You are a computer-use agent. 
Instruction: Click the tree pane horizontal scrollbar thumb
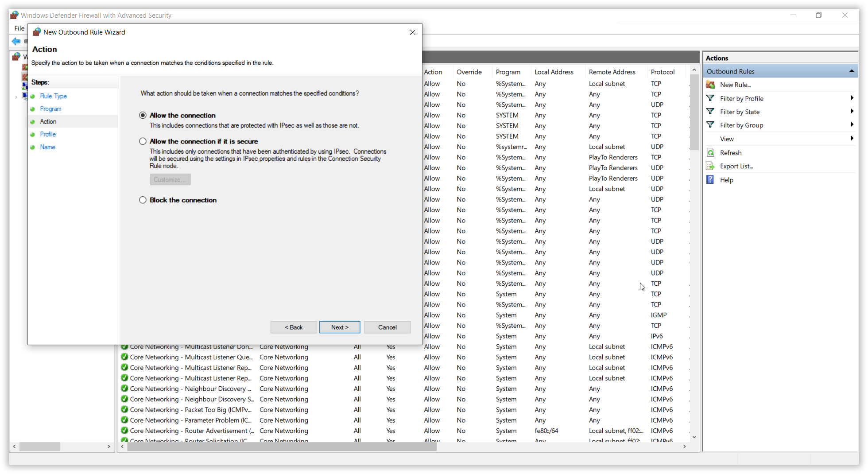click(x=40, y=447)
